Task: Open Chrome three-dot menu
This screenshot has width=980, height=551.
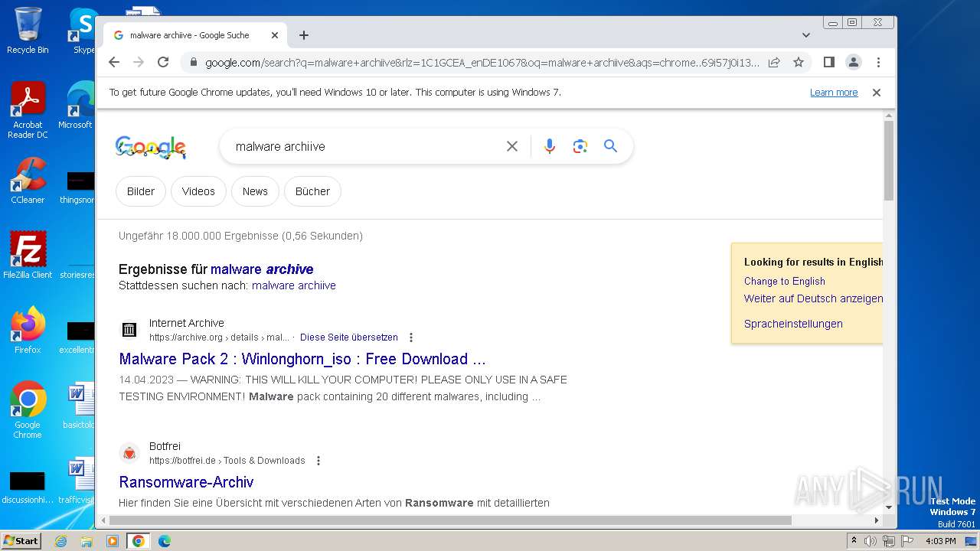Action: [x=878, y=62]
